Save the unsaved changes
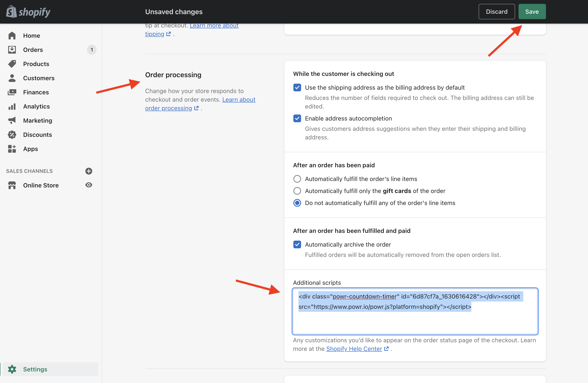 (532, 12)
